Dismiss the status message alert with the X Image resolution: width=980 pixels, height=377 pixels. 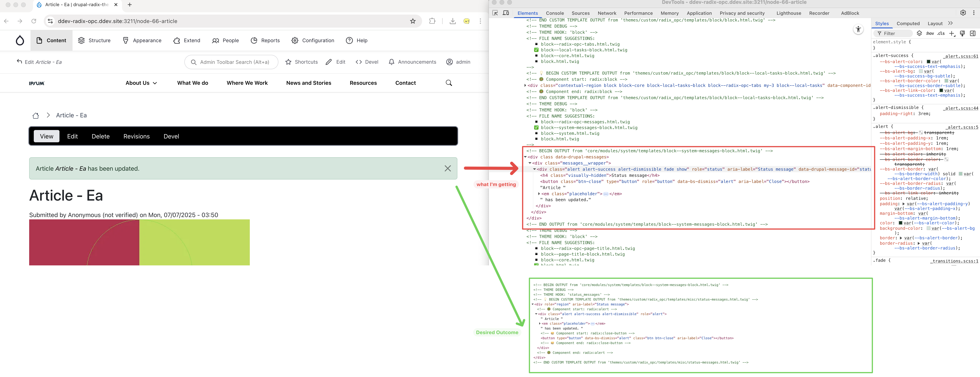pos(447,169)
